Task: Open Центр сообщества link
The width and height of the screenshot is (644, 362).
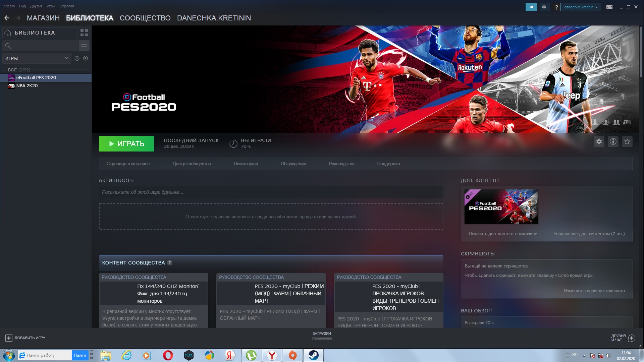Action: click(x=192, y=164)
